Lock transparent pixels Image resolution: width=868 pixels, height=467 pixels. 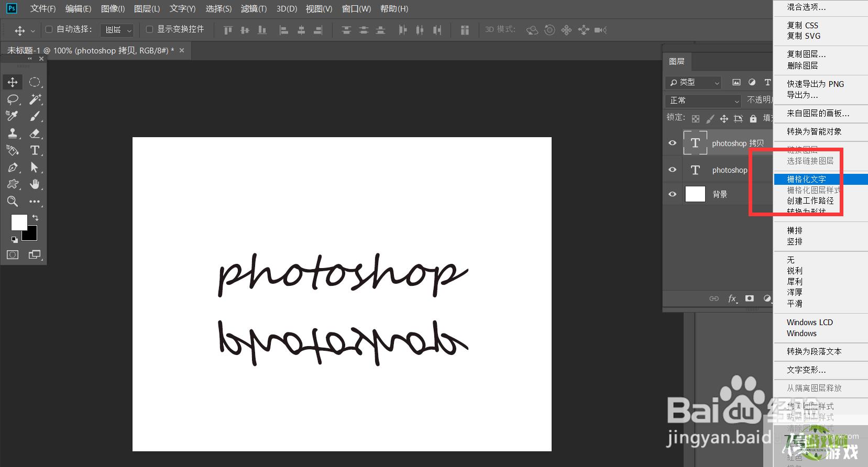[696, 119]
